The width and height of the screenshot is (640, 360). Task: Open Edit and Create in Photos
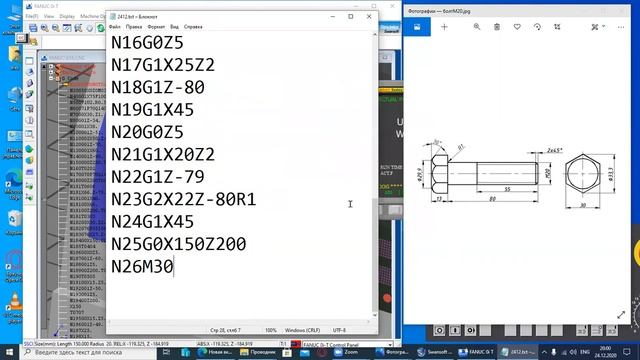[595, 27]
